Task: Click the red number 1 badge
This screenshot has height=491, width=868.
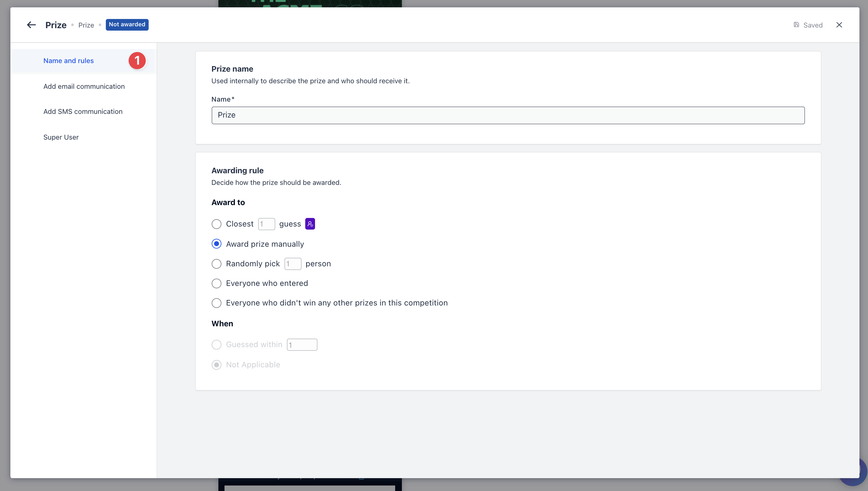Action: point(137,61)
